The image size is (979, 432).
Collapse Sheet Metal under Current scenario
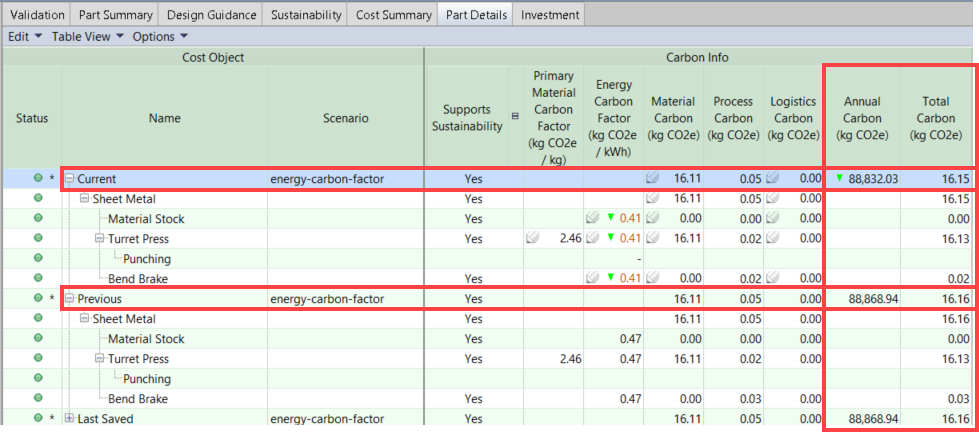(84, 199)
